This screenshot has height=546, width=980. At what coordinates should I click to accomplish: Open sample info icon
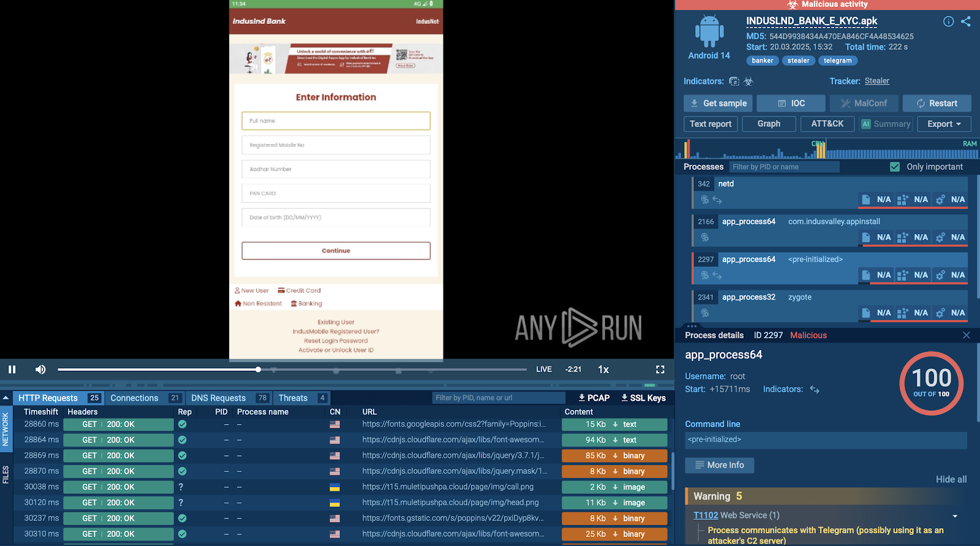click(x=948, y=21)
